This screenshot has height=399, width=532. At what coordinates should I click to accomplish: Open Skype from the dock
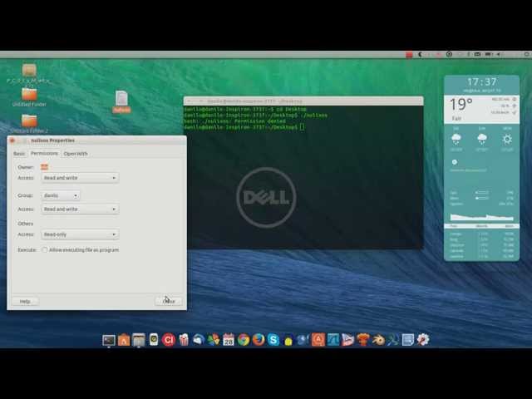[x=273, y=340]
